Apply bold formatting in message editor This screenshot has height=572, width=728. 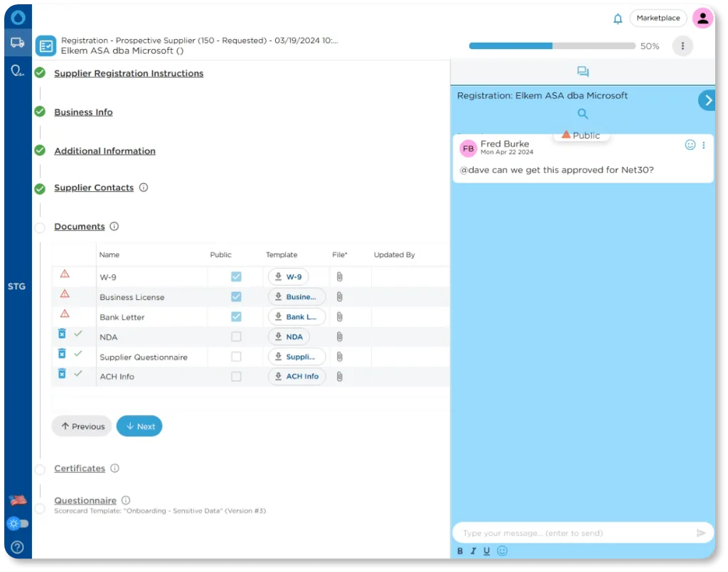pyautogui.click(x=460, y=551)
